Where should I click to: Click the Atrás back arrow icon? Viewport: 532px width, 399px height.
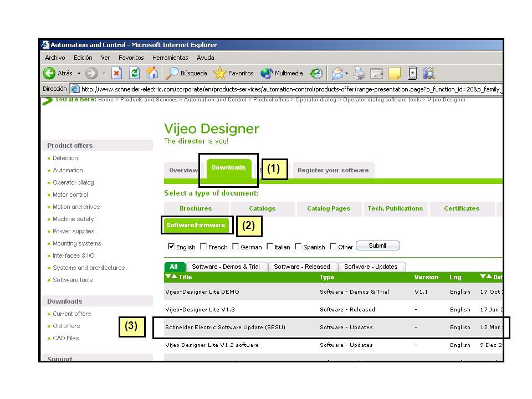tap(49, 73)
